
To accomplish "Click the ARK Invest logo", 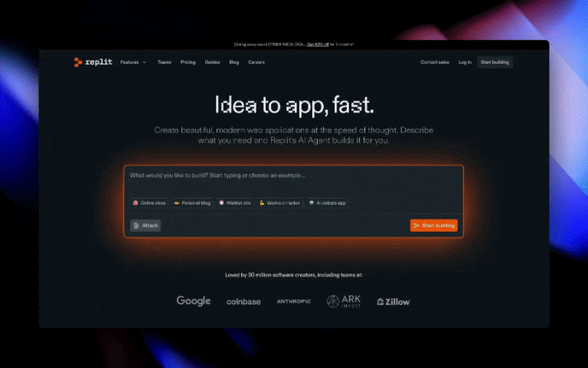I will point(344,301).
